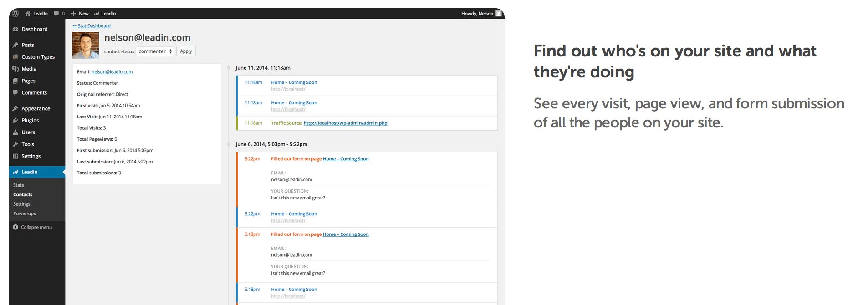Open the Power-ups submenu item
The width and height of the screenshot is (868, 305).
click(25, 213)
